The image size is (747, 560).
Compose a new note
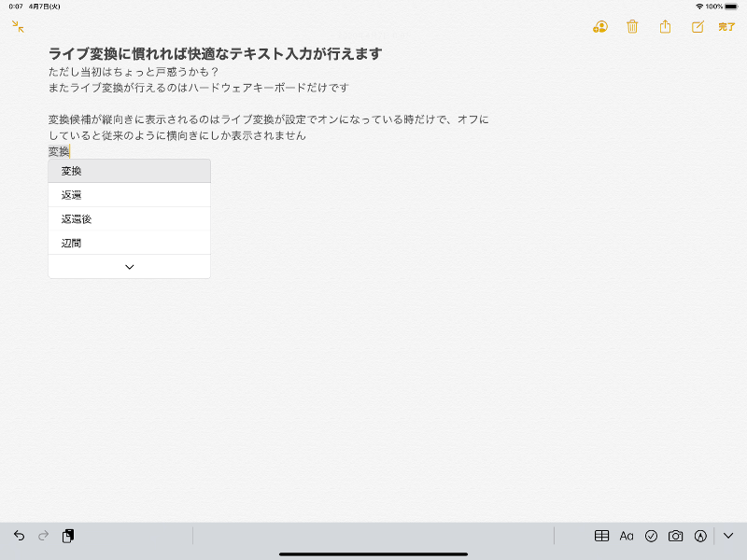pyautogui.click(x=696, y=27)
